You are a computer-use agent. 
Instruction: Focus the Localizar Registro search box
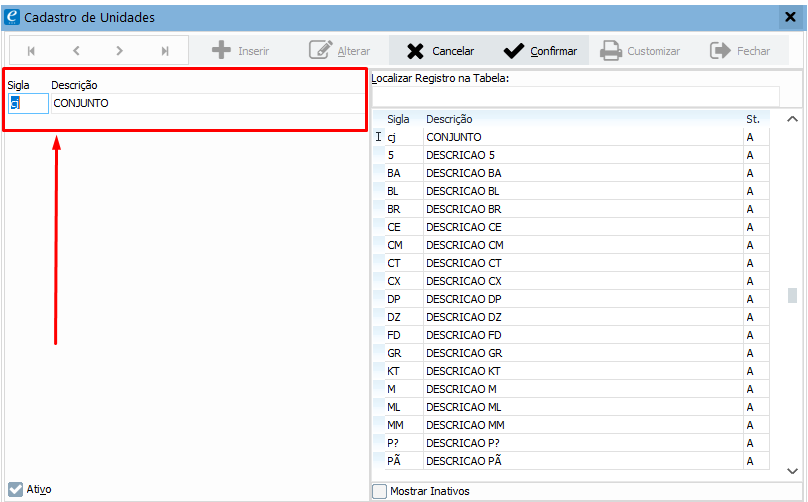574,96
